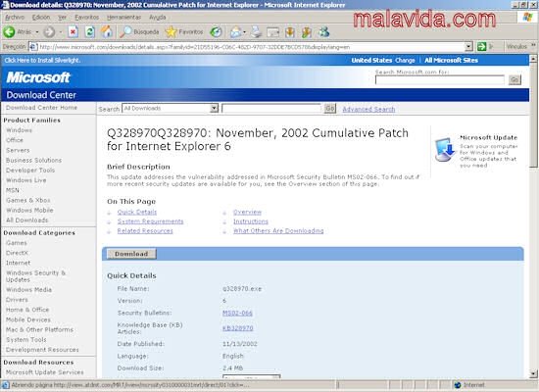Click Go next to Microsoft.com search
Image resolution: width=539 pixels, height=392 pixels.
pos(514,79)
